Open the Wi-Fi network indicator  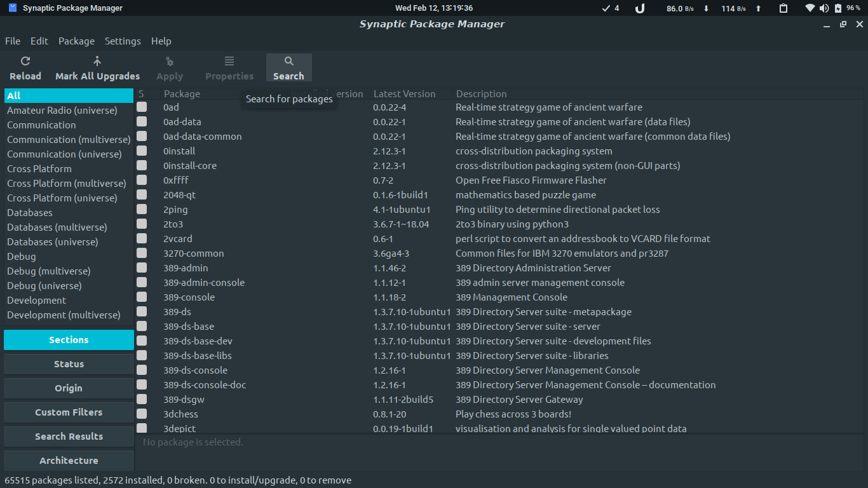click(x=810, y=8)
